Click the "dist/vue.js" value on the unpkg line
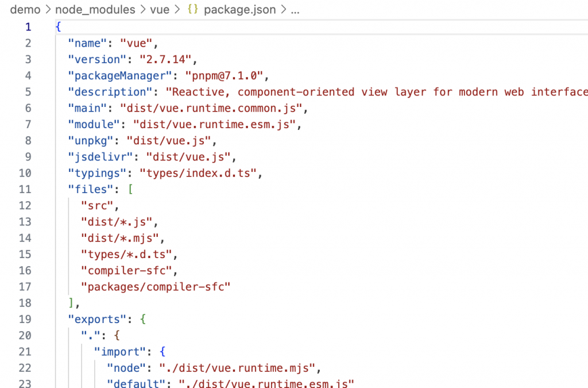Image resolution: width=588 pixels, height=388 pixels. [x=169, y=141]
